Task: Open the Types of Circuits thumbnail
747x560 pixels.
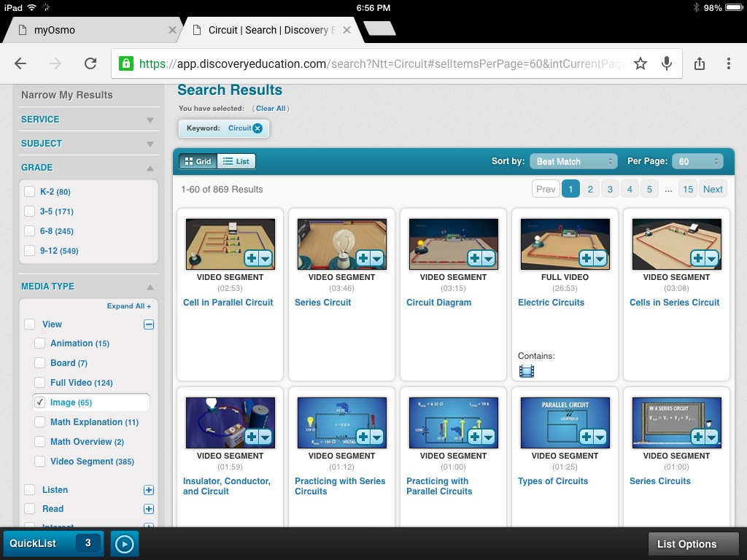Action: click(x=565, y=422)
